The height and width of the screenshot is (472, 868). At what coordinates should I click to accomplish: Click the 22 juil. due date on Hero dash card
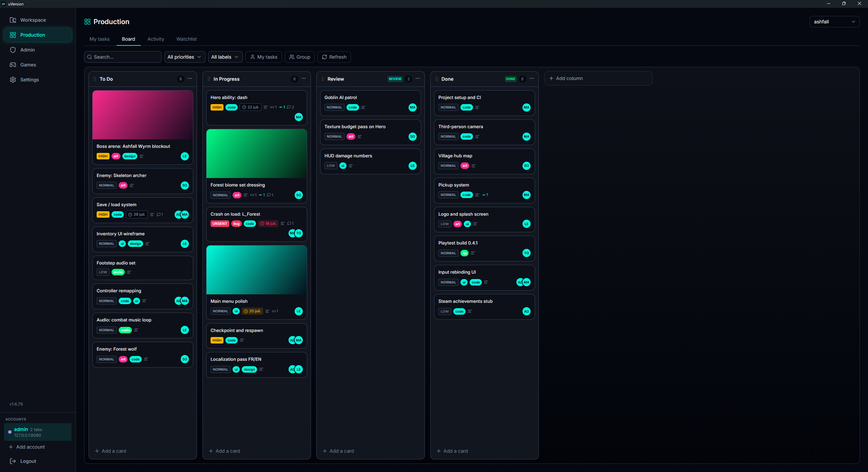point(251,107)
